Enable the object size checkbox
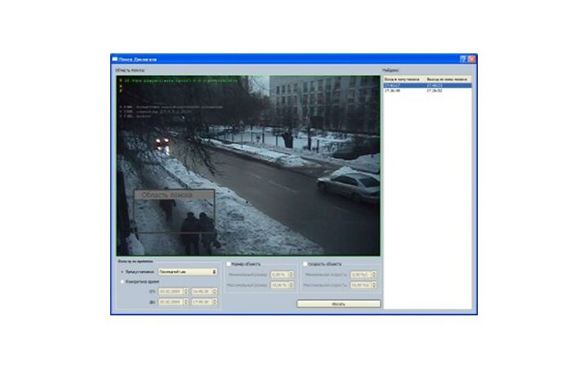This screenshot has width=588, height=368. 229,264
